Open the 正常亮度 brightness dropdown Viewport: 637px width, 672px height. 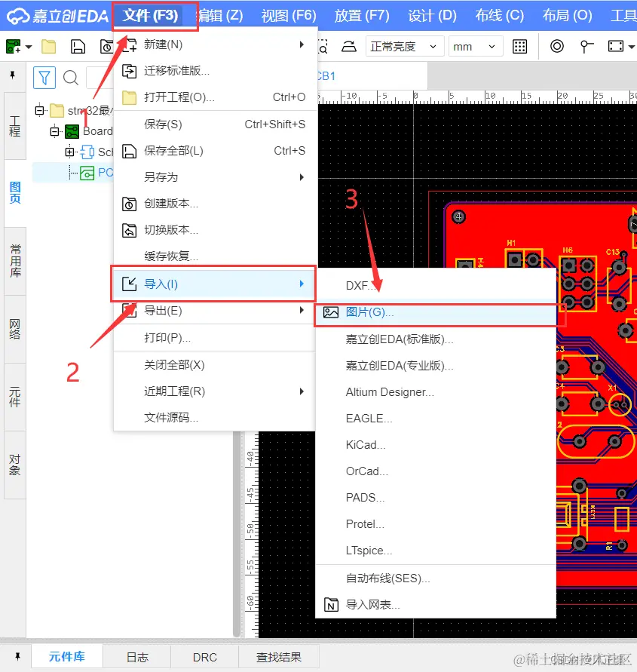tap(403, 46)
